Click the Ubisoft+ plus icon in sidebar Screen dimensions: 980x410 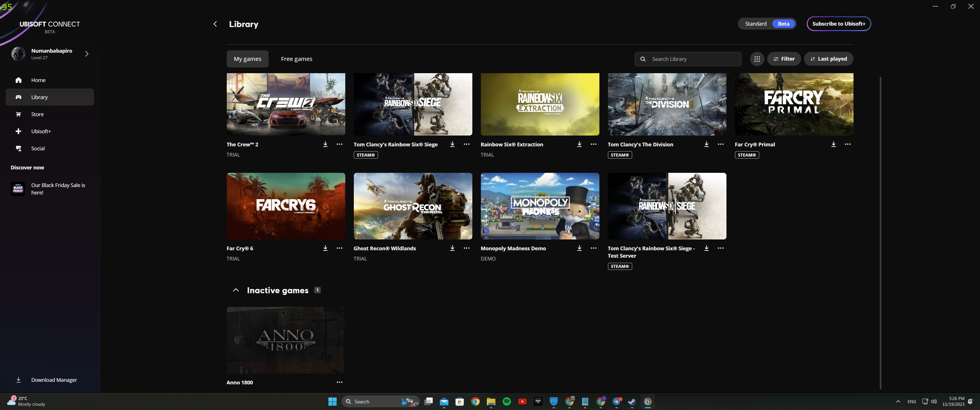click(x=18, y=131)
